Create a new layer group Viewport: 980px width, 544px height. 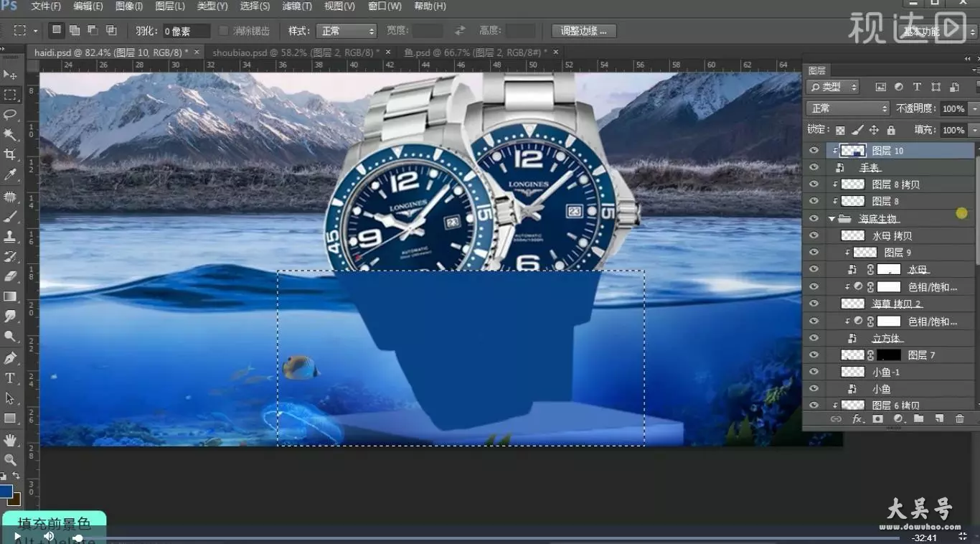coord(919,419)
